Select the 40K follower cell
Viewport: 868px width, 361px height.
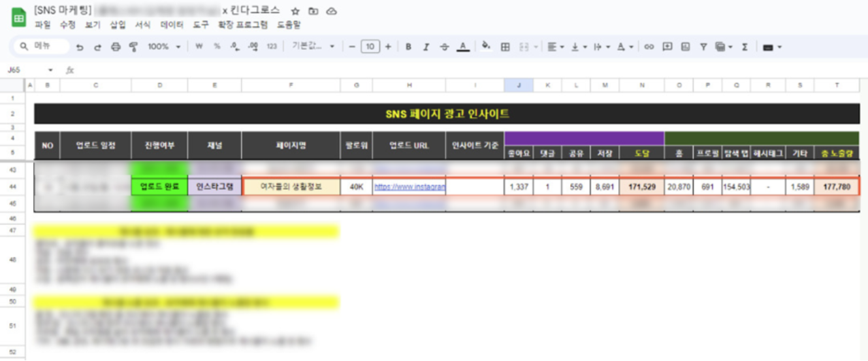357,187
